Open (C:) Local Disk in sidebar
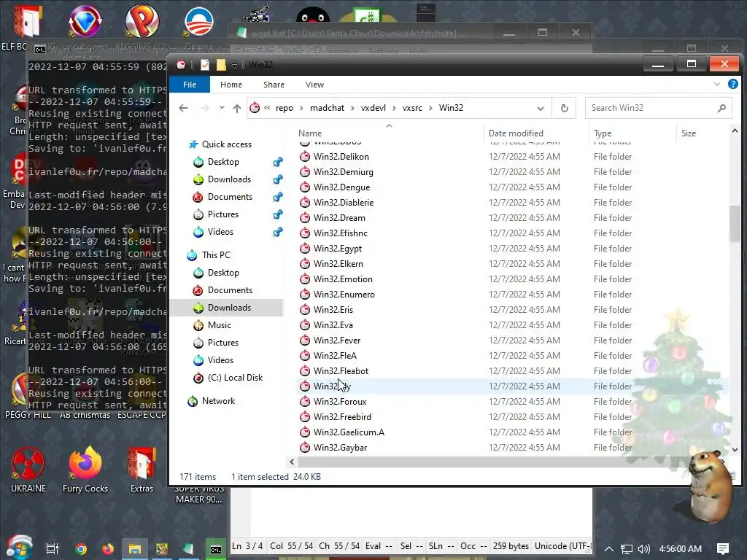Image resolution: width=747 pixels, height=560 pixels. click(235, 378)
